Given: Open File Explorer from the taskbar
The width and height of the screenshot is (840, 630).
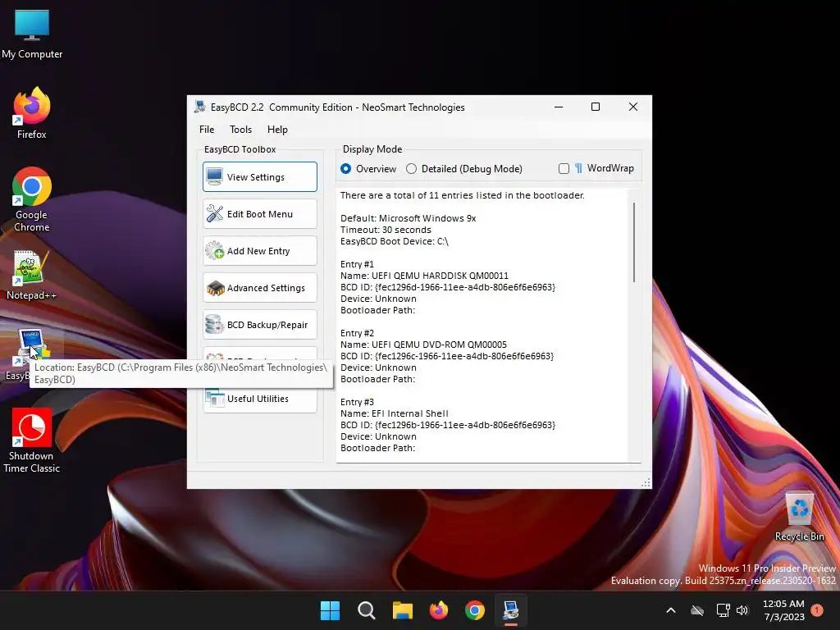Looking at the screenshot, I should click(x=402, y=610).
